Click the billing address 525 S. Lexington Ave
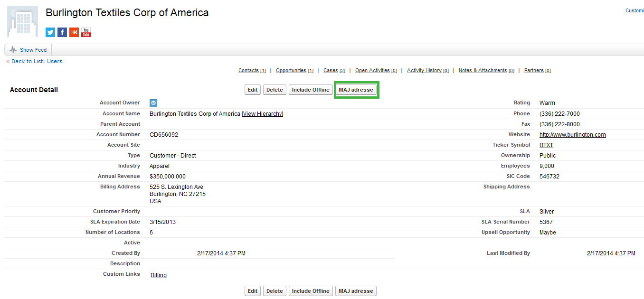 point(176,187)
